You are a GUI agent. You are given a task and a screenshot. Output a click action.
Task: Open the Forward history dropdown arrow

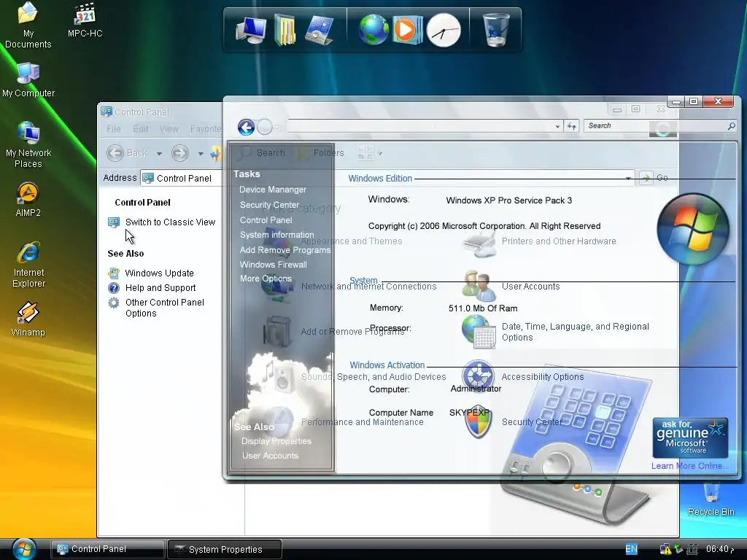click(x=201, y=153)
